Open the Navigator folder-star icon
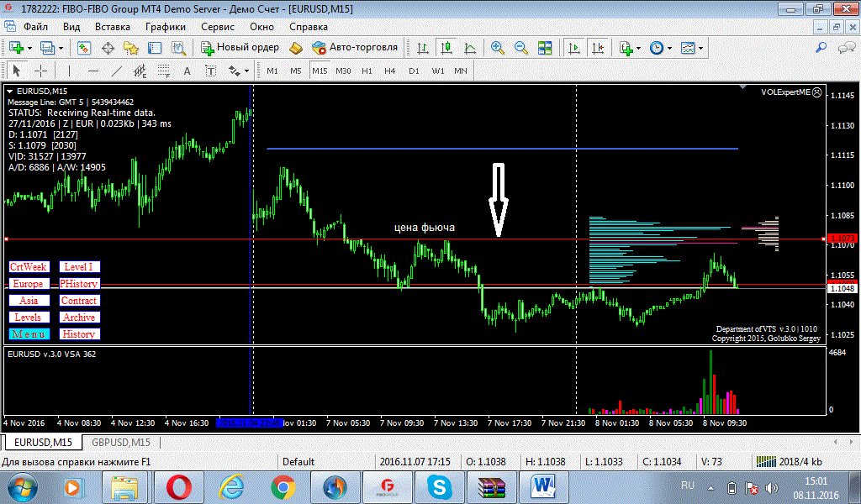The width and height of the screenshot is (861, 504). pyautogui.click(x=131, y=48)
